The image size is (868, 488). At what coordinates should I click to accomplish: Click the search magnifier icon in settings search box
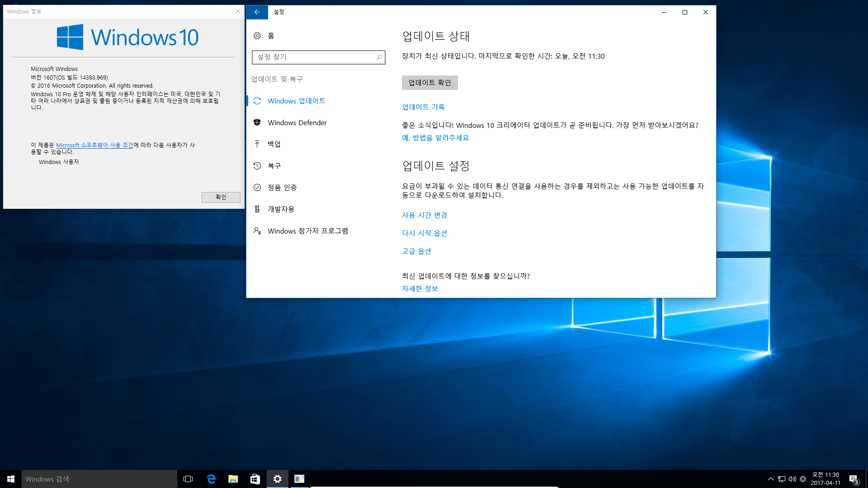point(379,57)
